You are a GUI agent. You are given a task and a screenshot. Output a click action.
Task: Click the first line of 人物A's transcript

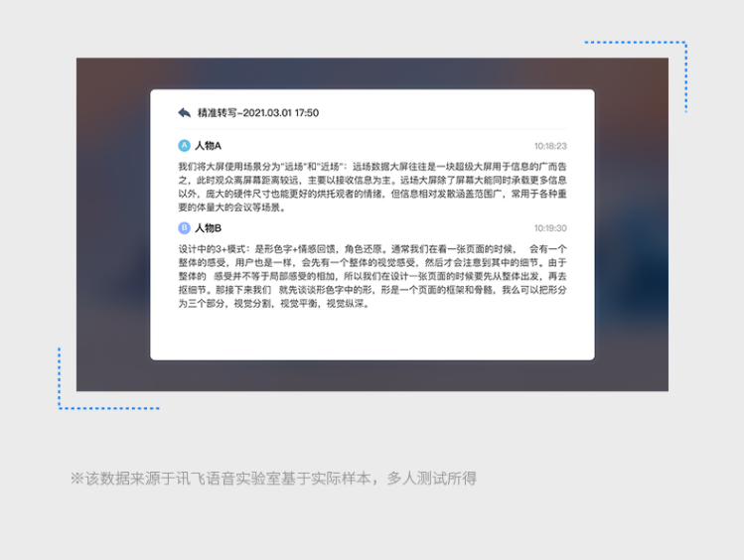point(372,167)
